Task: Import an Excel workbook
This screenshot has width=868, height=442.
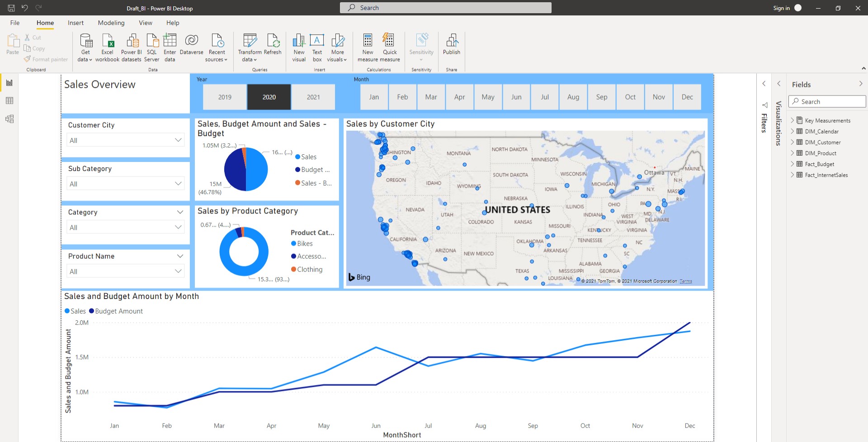Action: point(108,48)
